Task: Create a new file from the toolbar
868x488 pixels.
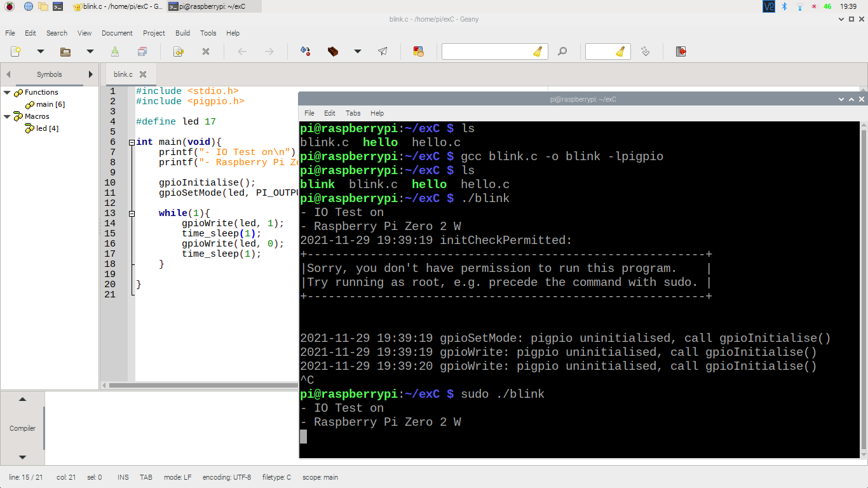Action: [x=16, y=51]
